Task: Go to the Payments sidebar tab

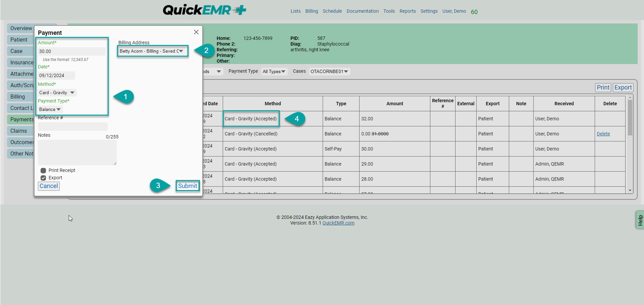Action: (x=21, y=120)
